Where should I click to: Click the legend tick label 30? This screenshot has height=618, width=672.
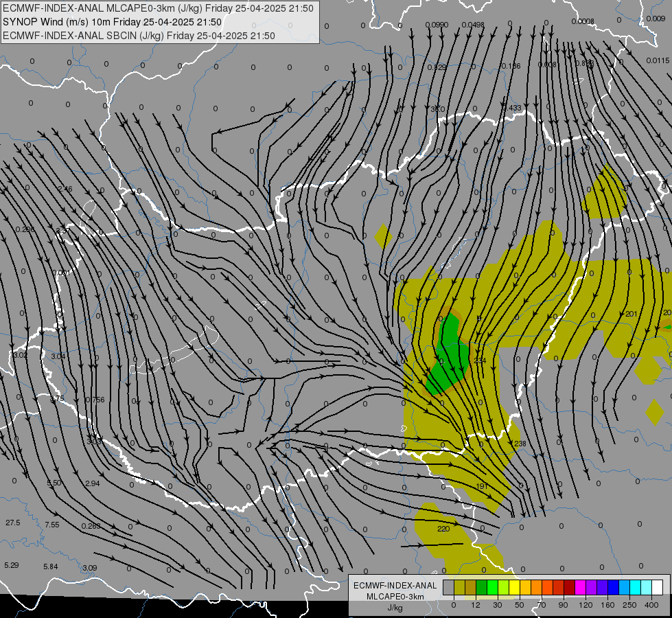pyautogui.click(x=498, y=605)
